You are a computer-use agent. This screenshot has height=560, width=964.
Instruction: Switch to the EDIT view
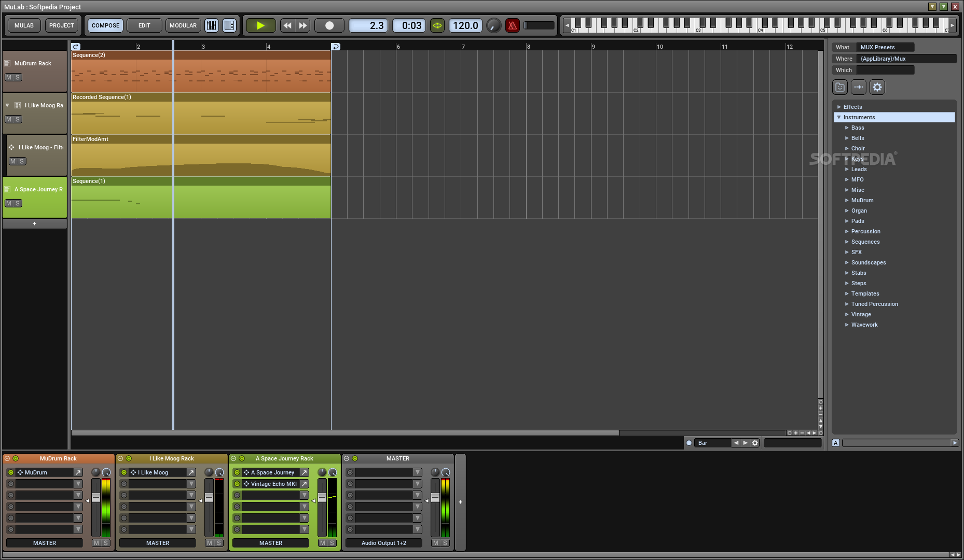(144, 25)
